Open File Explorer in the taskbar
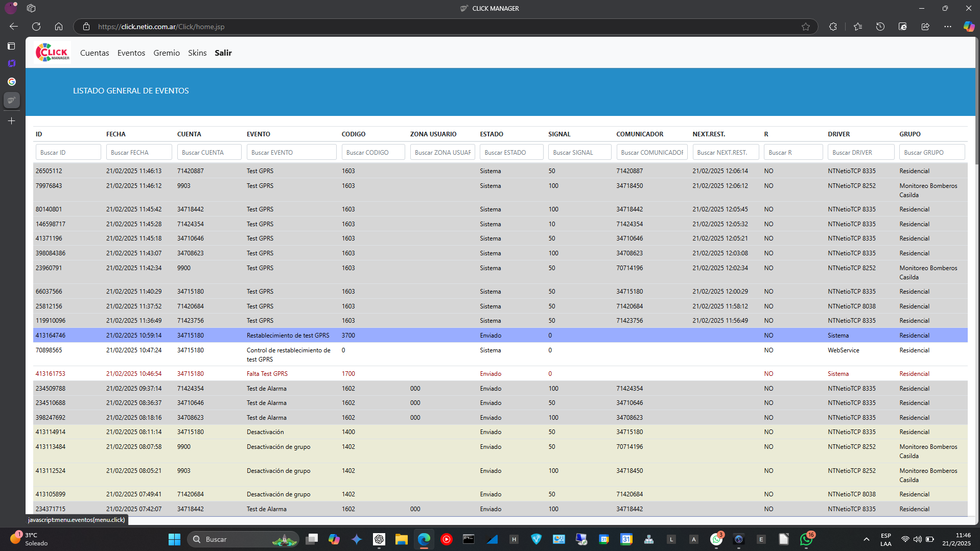The image size is (980, 551). pyautogui.click(x=401, y=539)
